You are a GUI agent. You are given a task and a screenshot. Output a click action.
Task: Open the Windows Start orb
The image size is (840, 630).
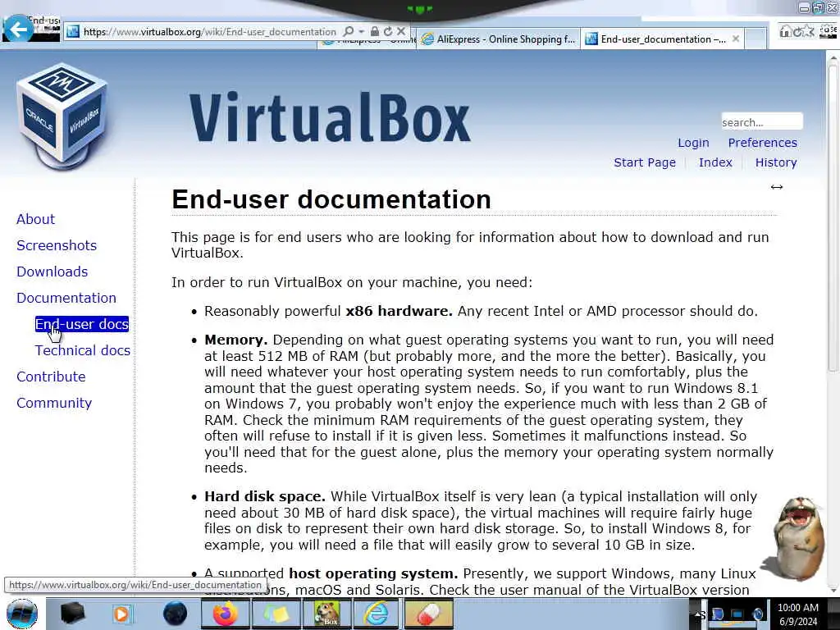[x=22, y=614]
